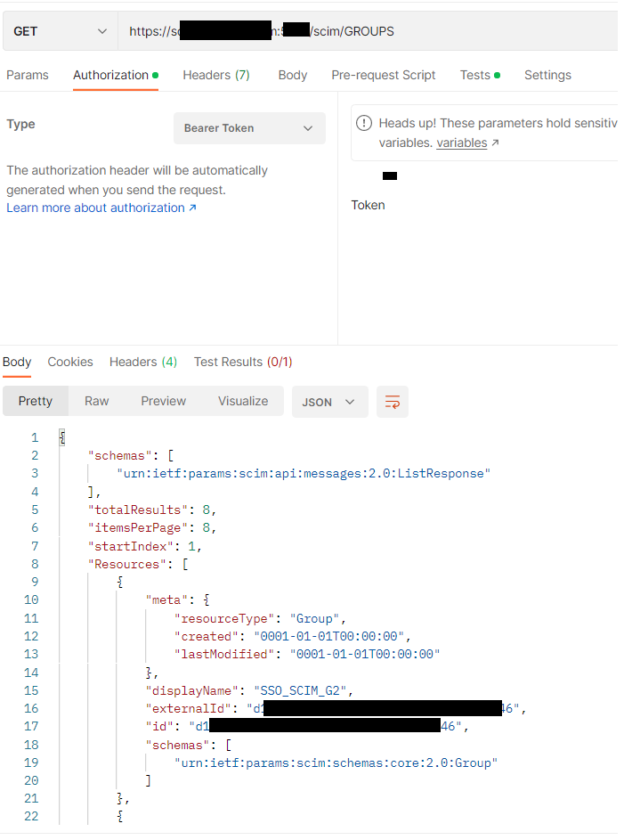The height and width of the screenshot is (840, 624).
Task: Open the Pre-request Script tab
Action: 384,75
